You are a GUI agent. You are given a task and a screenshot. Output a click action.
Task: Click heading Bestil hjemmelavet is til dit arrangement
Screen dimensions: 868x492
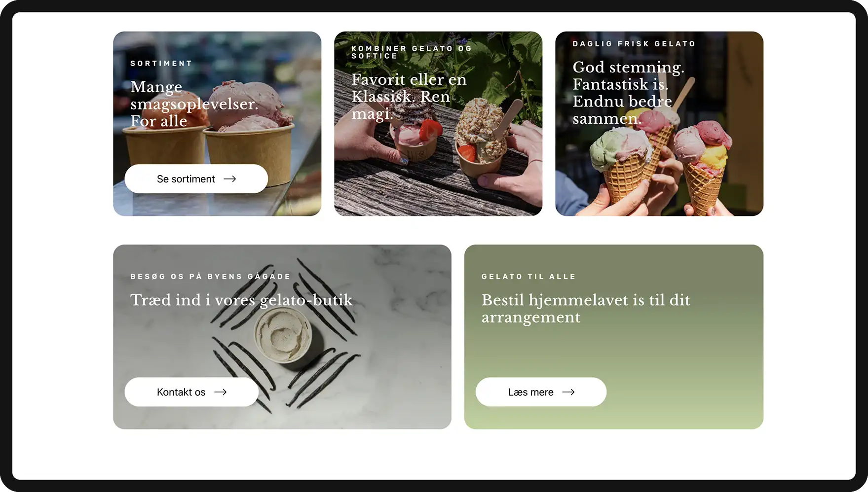586,309
